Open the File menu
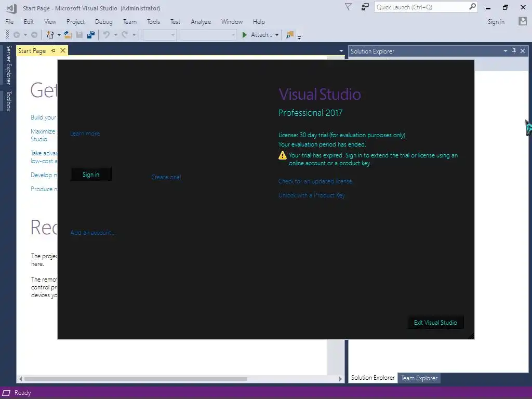The height and width of the screenshot is (399, 532). (9, 22)
